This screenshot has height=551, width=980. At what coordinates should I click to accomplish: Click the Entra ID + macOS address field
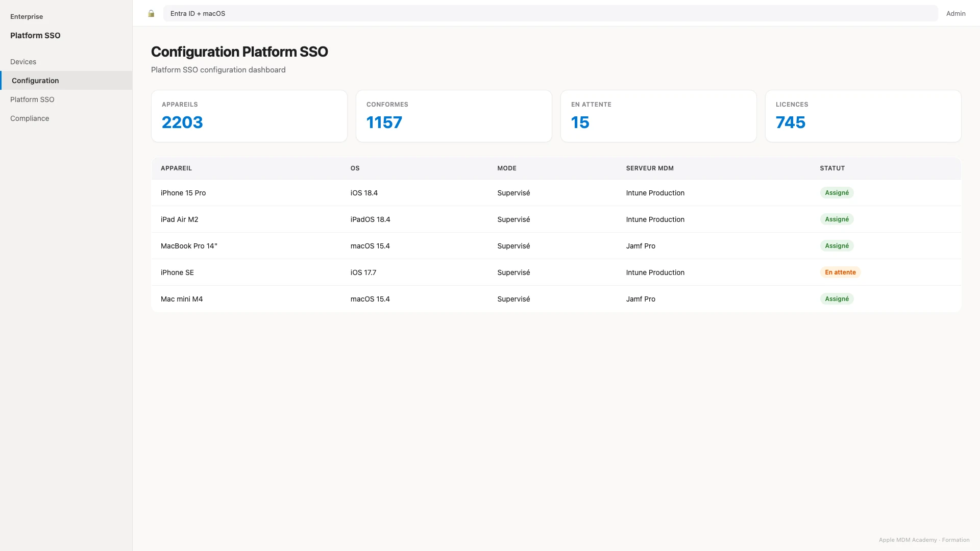(550, 13)
